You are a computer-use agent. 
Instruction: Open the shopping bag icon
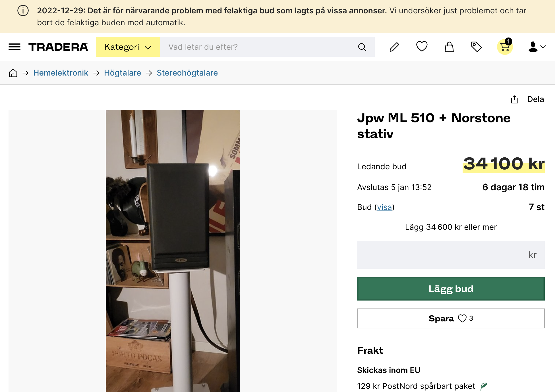[449, 47]
